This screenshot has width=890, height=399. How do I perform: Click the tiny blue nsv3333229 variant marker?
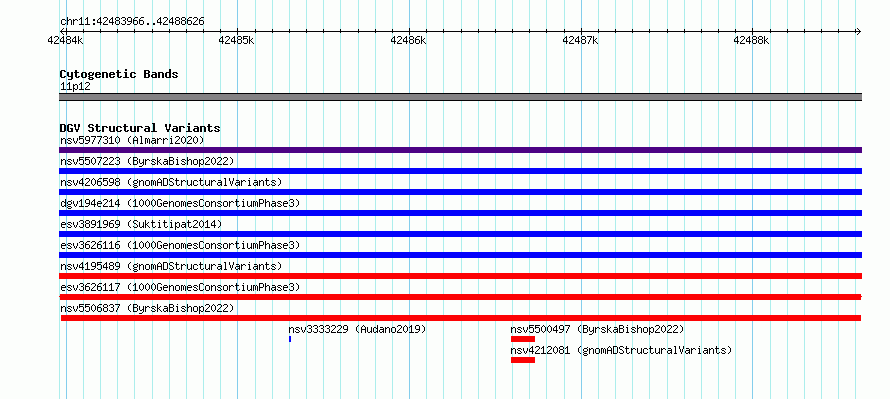pyautogui.click(x=290, y=339)
